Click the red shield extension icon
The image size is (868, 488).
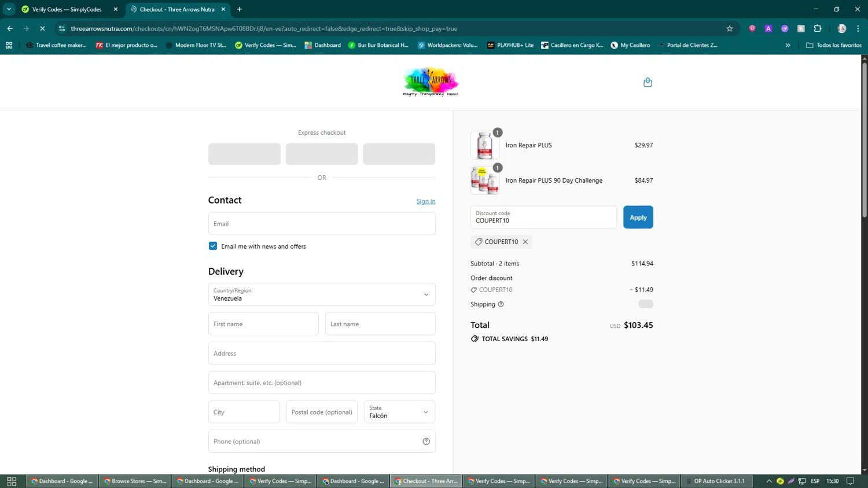click(x=752, y=28)
